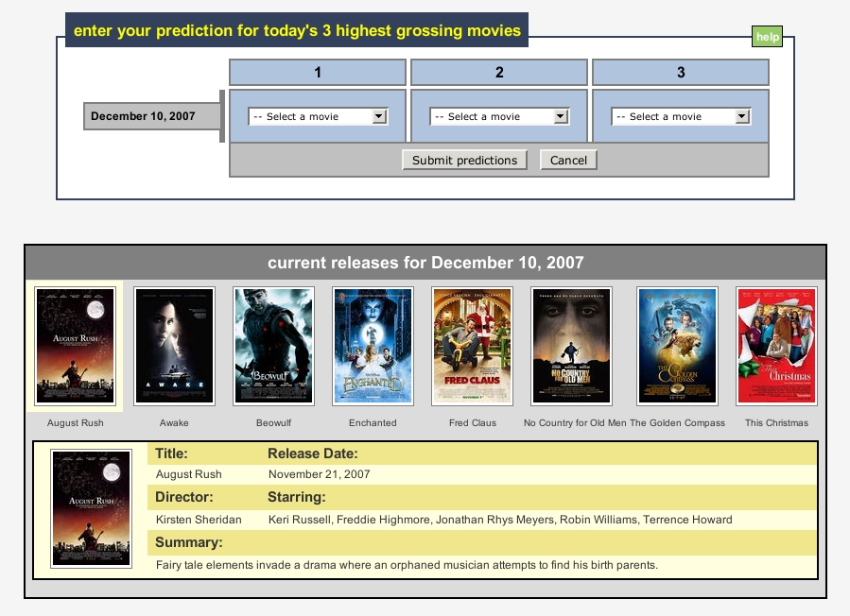Click the Cancel button
Image resolution: width=850 pixels, height=616 pixels.
(568, 161)
